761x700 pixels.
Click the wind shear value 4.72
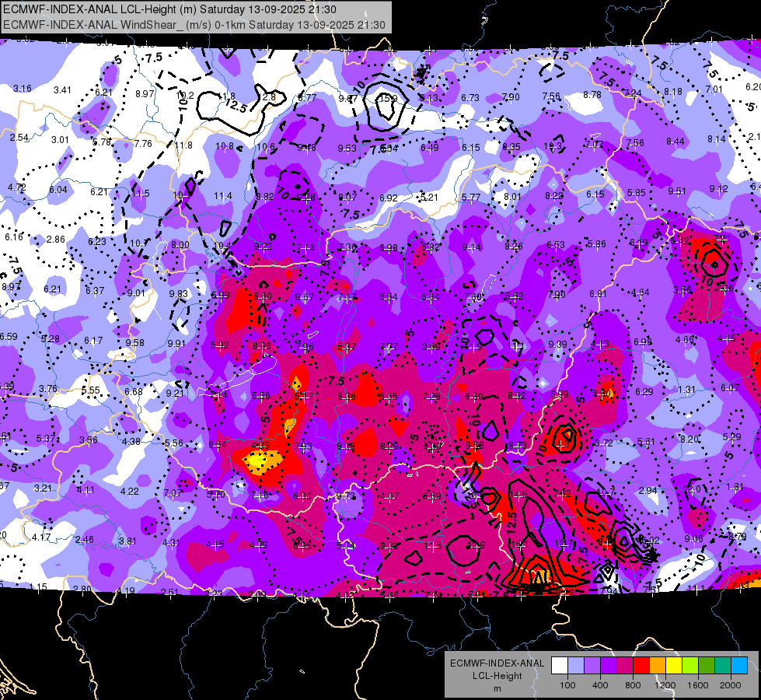coord(17,187)
